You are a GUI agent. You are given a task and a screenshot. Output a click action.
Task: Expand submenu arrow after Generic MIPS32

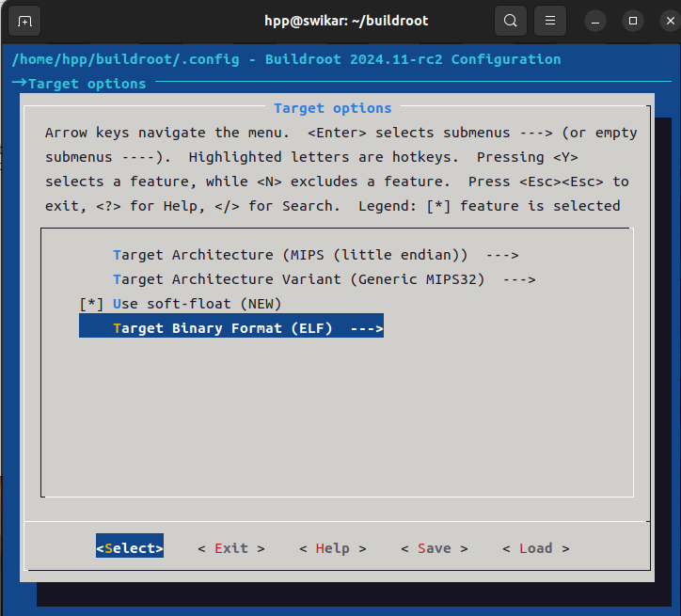(x=519, y=279)
